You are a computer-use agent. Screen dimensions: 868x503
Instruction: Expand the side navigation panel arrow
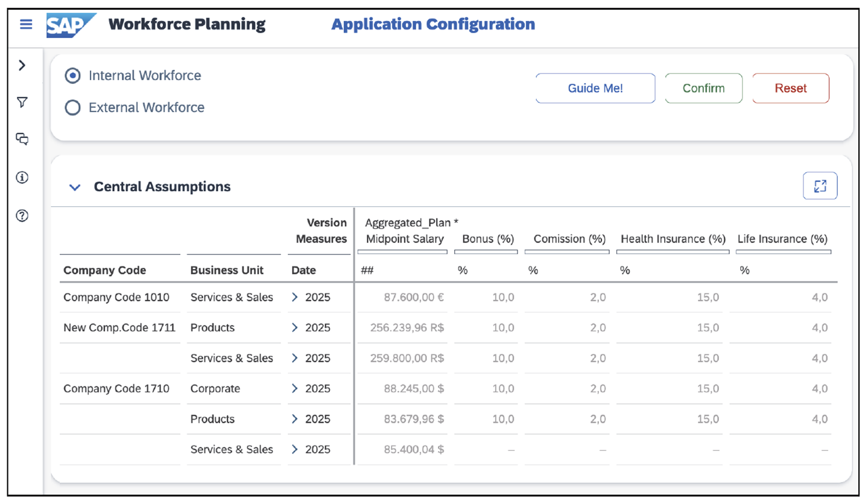[22, 65]
